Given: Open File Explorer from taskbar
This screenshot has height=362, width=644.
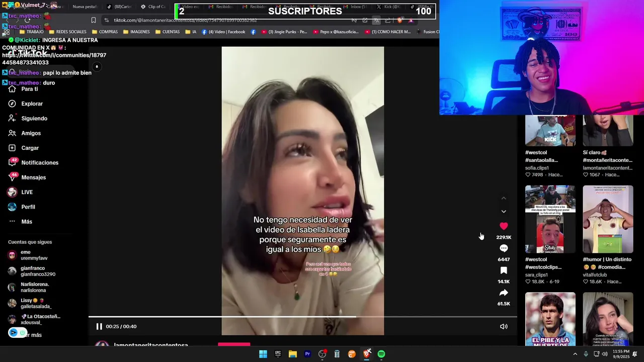Looking at the screenshot, I should [x=292, y=354].
